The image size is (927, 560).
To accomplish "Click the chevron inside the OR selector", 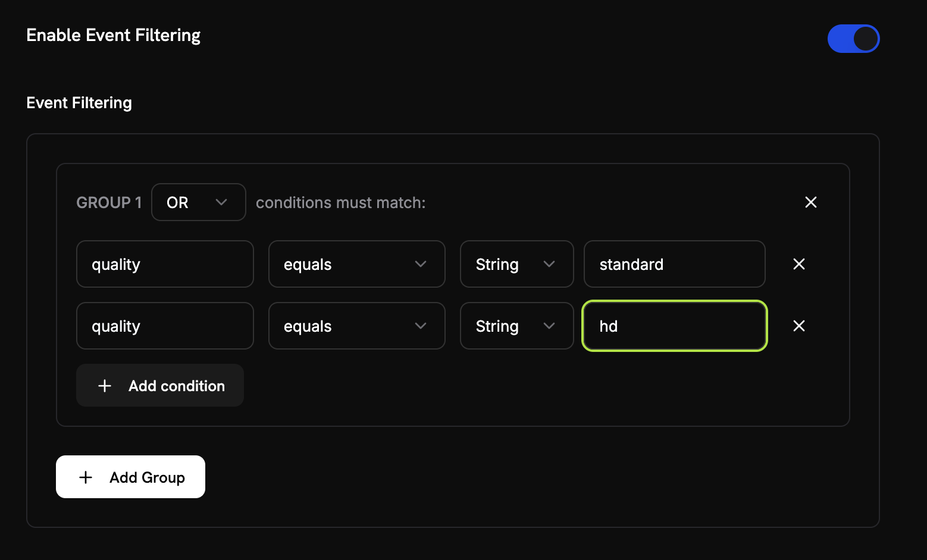I will [x=222, y=202].
